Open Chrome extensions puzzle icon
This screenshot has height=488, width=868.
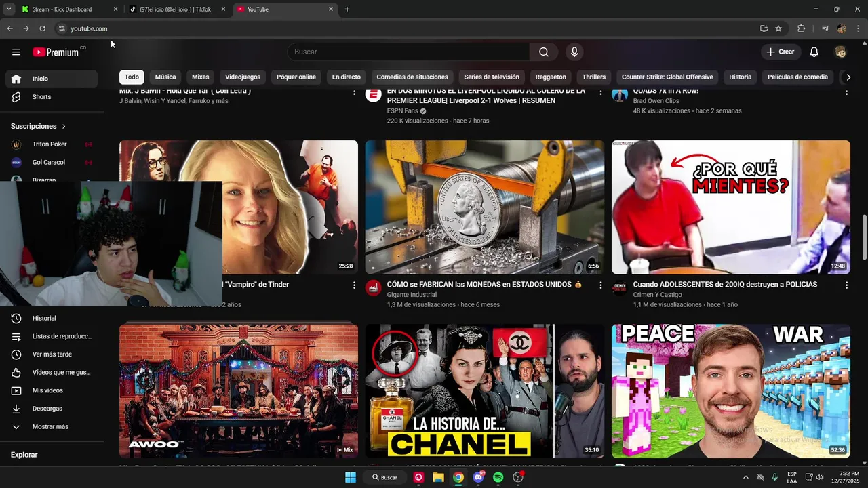point(801,28)
